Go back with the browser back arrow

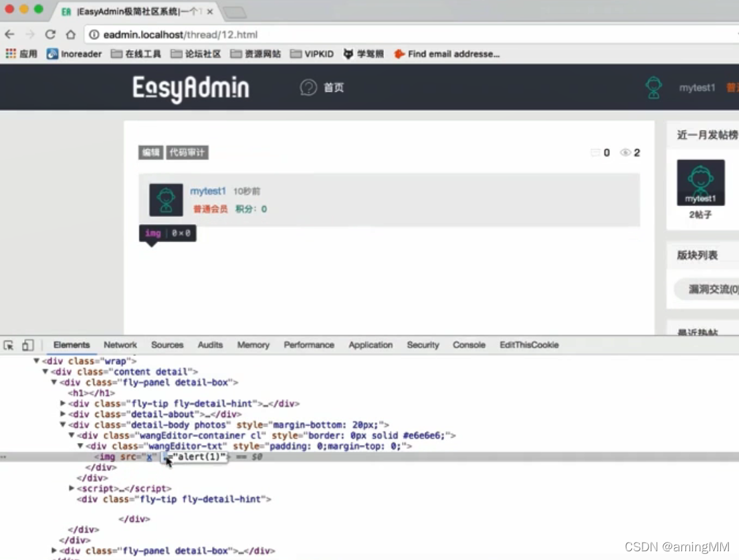point(9,34)
